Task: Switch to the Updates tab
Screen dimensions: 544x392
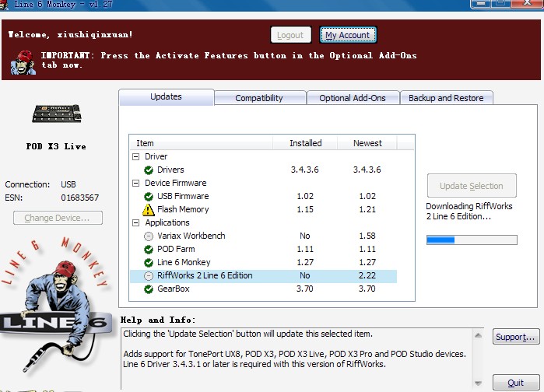Action: click(167, 96)
